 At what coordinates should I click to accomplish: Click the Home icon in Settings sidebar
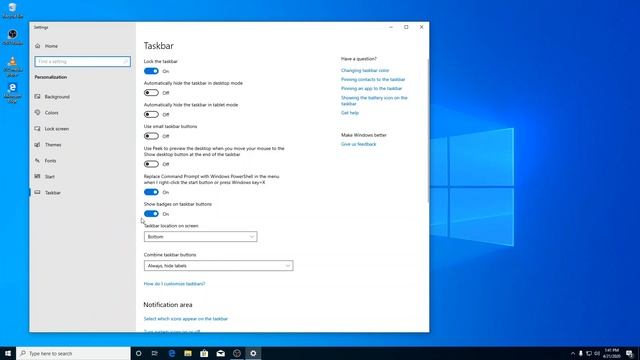38,46
